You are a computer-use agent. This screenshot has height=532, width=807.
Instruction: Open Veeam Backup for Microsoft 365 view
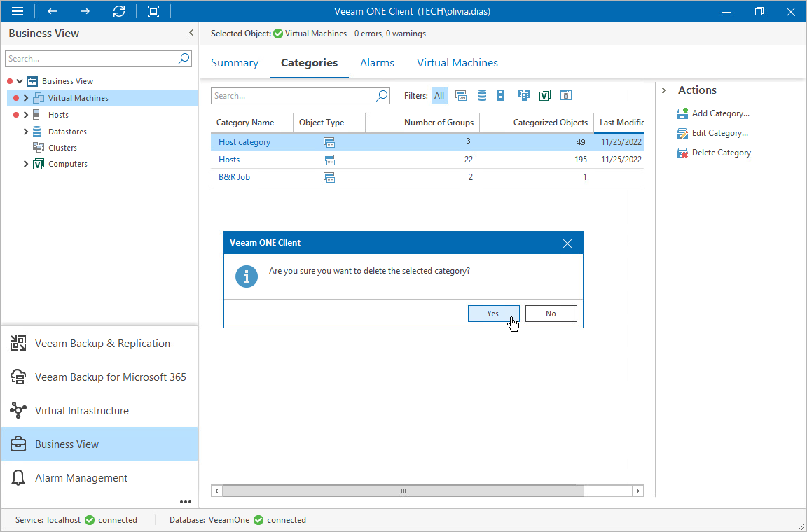[99, 377]
